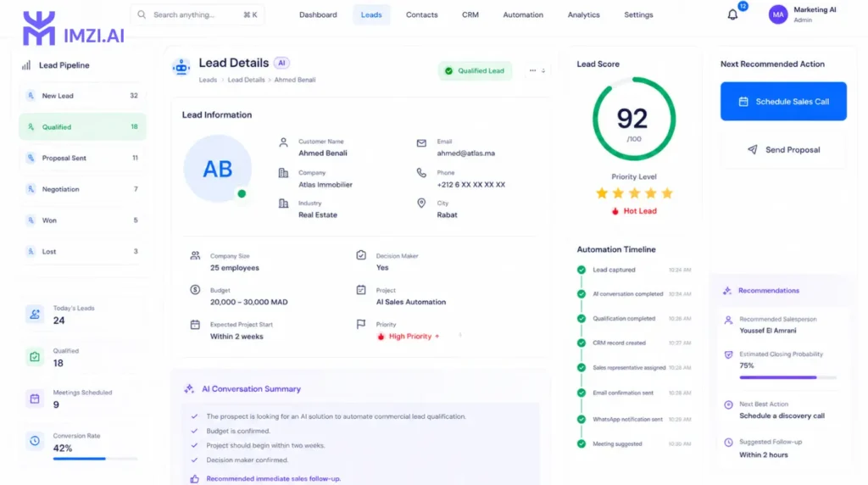The height and width of the screenshot is (485, 868).
Task: Click the Suggested Follow-up clock icon
Action: [728, 443]
